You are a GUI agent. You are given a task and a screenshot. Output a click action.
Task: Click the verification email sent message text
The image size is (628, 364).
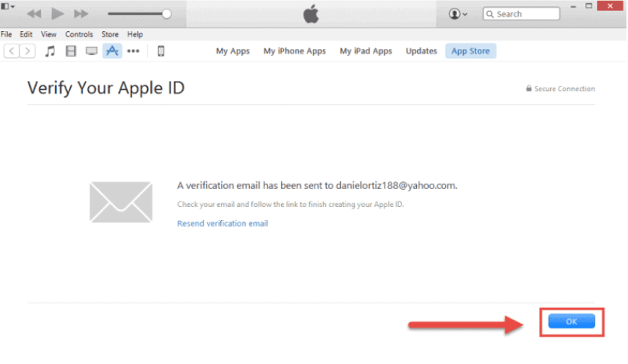[x=318, y=186]
